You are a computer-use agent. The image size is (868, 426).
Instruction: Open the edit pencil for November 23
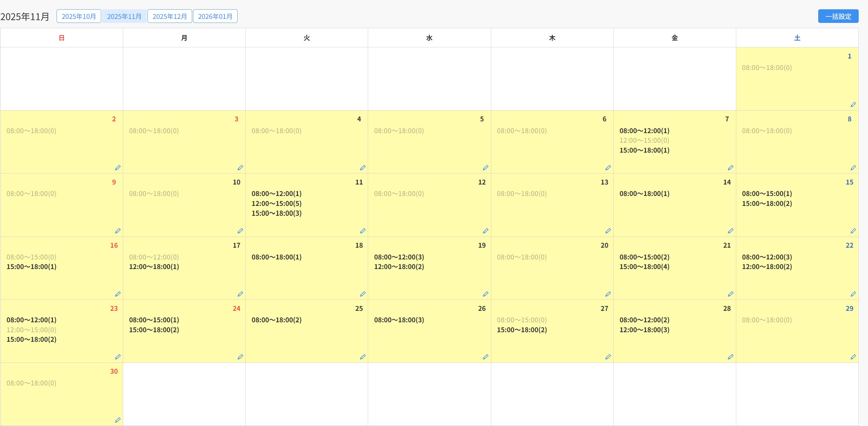click(118, 357)
